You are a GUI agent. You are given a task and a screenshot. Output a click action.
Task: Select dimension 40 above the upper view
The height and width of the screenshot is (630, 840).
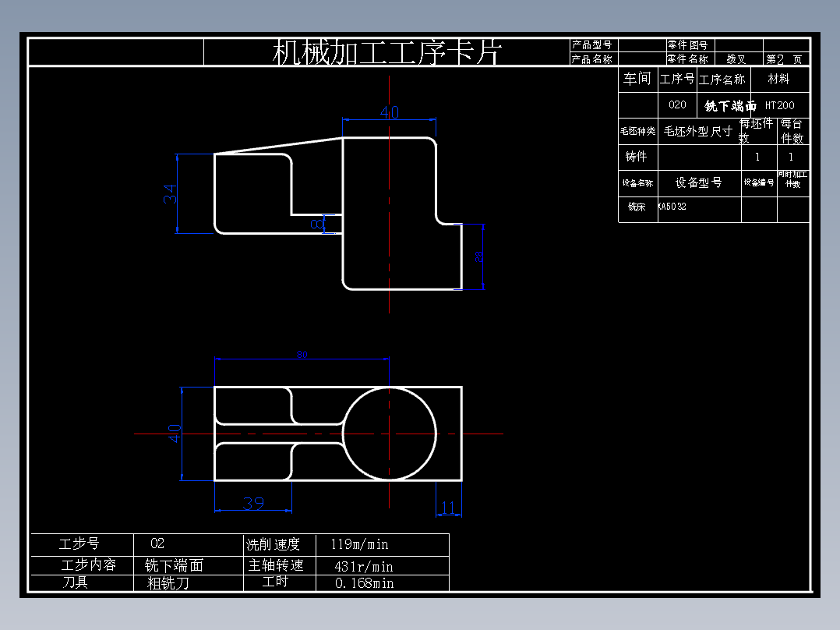pos(390,112)
